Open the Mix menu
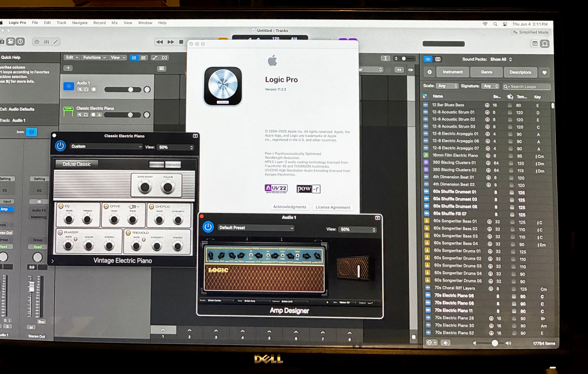Screen dimensions: 588x374 click(x=115, y=23)
